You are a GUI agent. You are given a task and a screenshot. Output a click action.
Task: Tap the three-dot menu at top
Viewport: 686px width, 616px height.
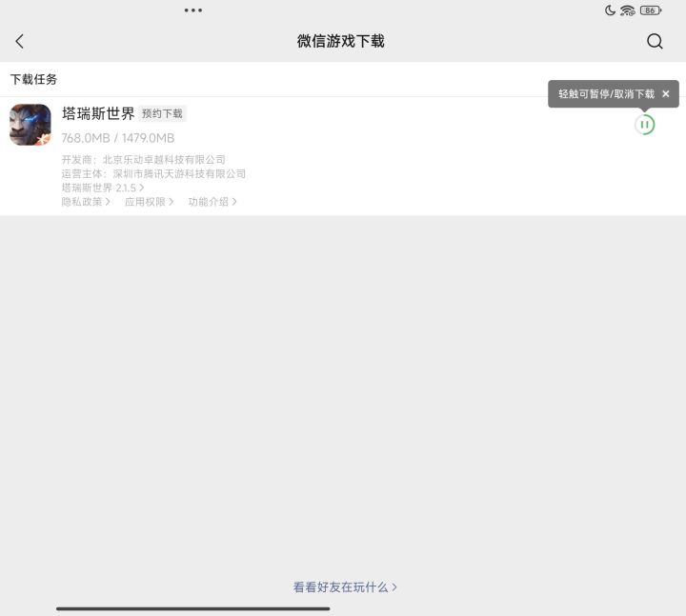192,10
